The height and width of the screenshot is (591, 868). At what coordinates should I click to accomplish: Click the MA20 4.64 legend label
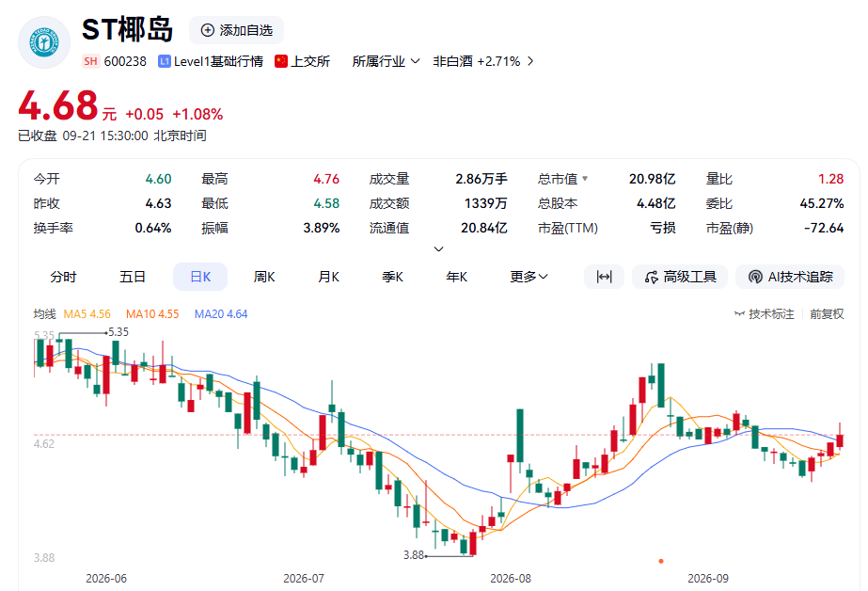[x=221, y=314]
